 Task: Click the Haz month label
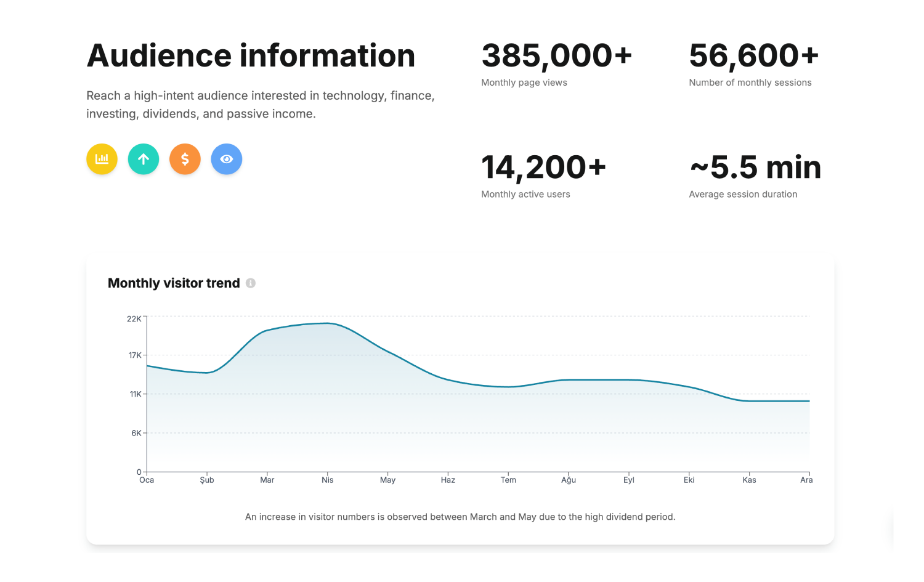448,480
